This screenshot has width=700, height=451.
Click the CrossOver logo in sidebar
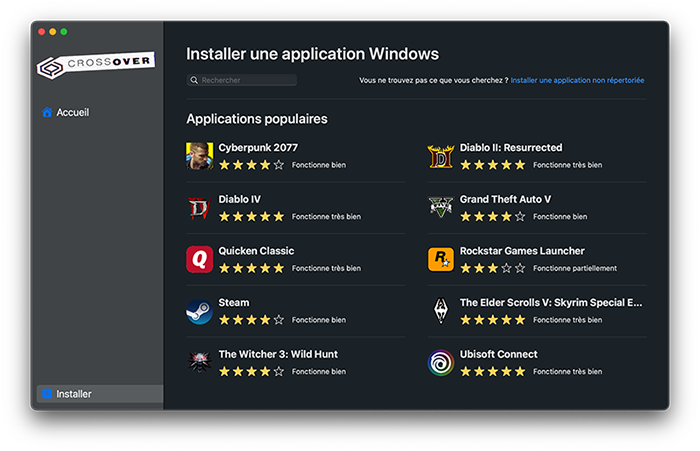pyautogui.click(x=96, y=65)
